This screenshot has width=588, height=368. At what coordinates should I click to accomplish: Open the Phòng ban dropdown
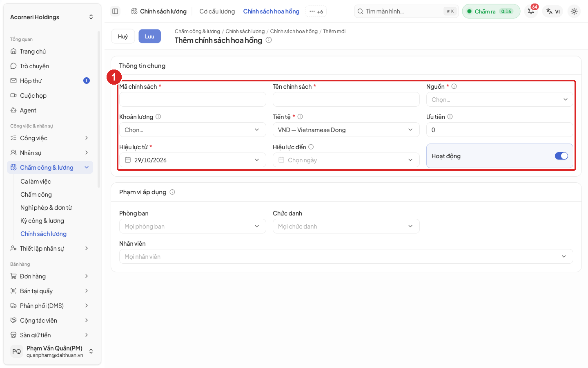pyautogui.click(x=193, y=226)
